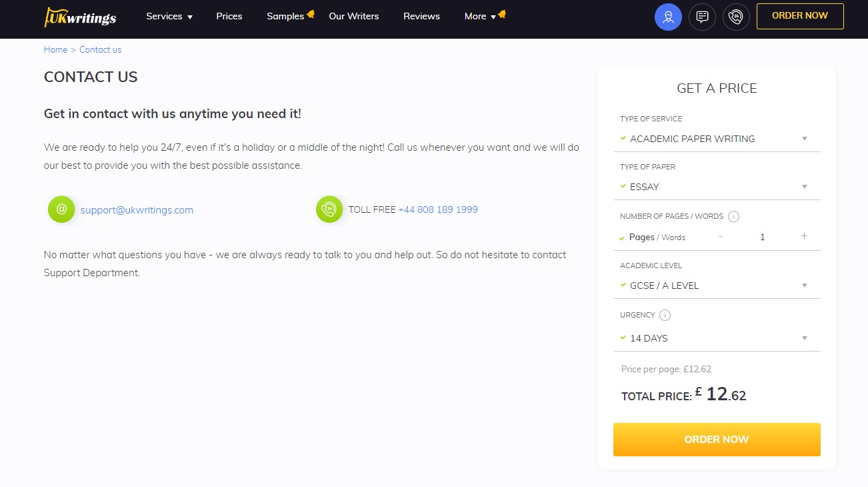Click support@ukwritings.com email link

coord(137,209)
